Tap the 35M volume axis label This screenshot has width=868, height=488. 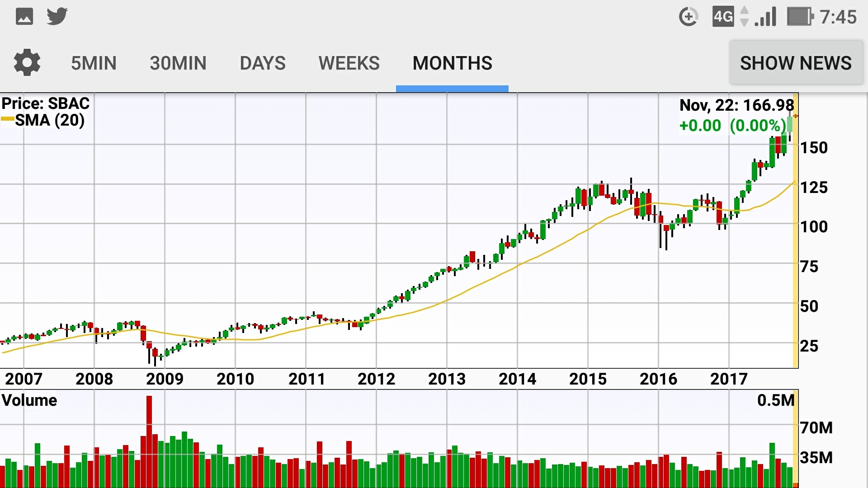(x=816, y=458)
